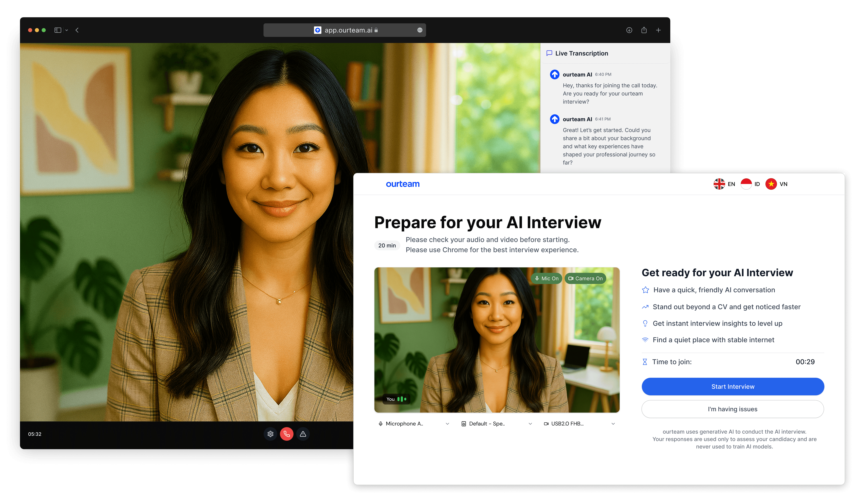Click the ourteam logo
863x504 pixels.
point(402,184)
